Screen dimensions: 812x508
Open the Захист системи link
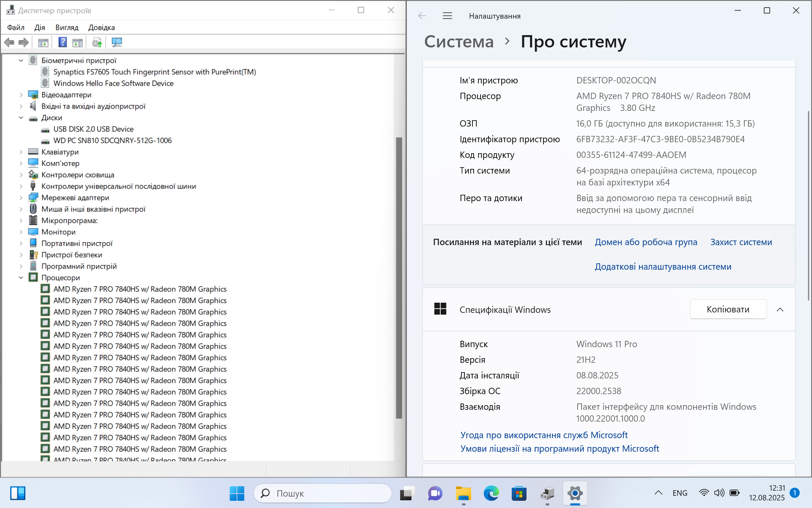click(x=741, y=242)
